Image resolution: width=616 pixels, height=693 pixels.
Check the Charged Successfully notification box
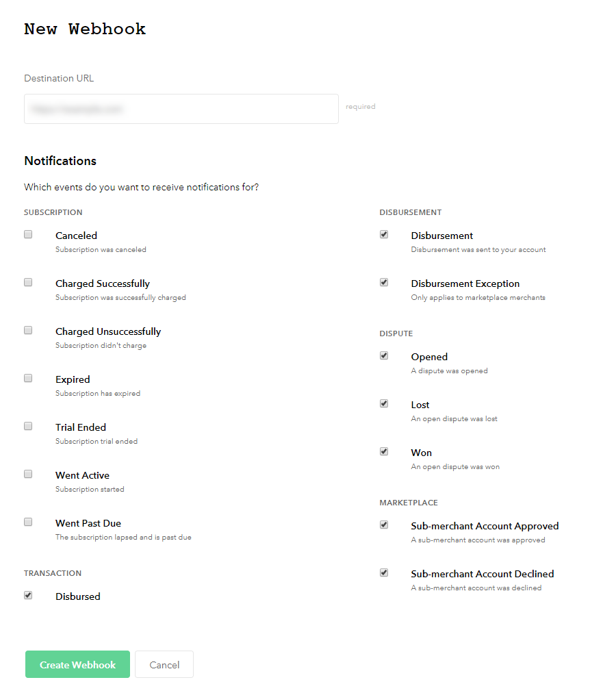click(x=28, y=282)
